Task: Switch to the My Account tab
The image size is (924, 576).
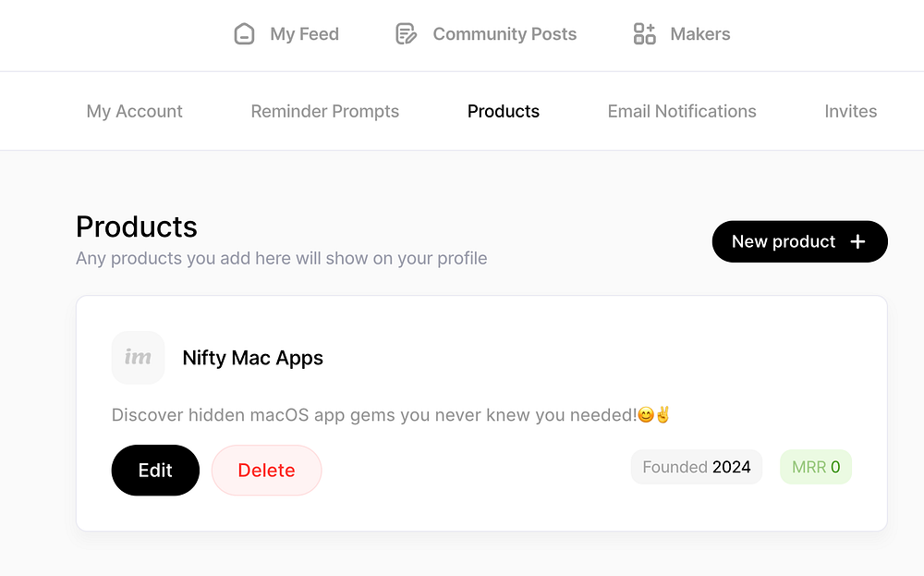Action: click(x=134, y=111)
